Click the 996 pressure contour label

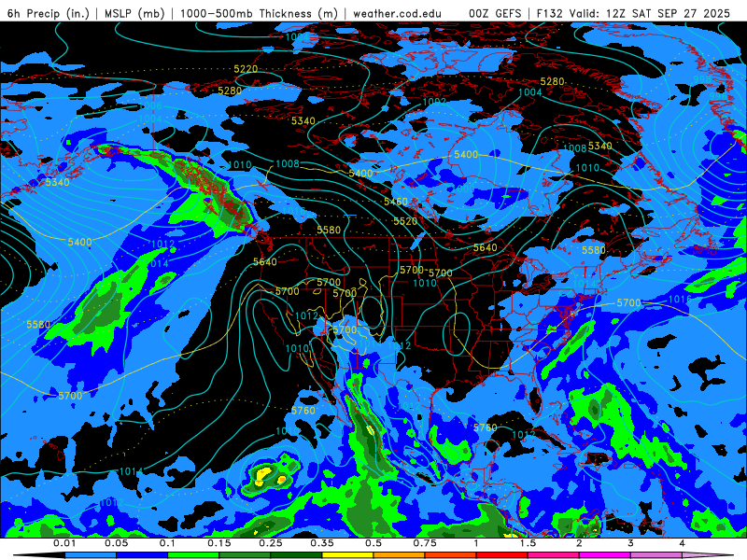click(x=718, y=96)
